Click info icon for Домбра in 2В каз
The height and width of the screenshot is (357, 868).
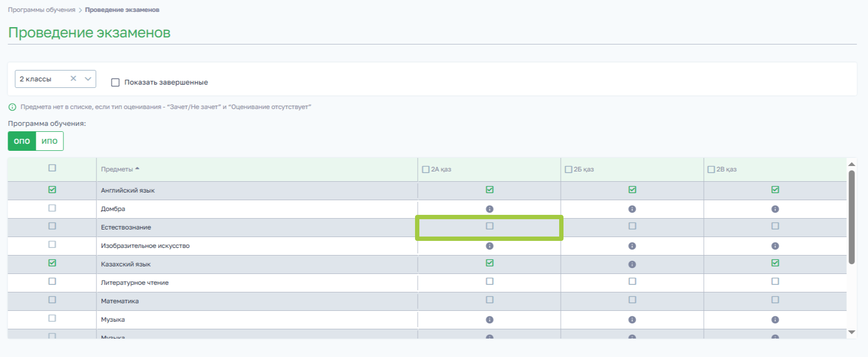[775, 209]
